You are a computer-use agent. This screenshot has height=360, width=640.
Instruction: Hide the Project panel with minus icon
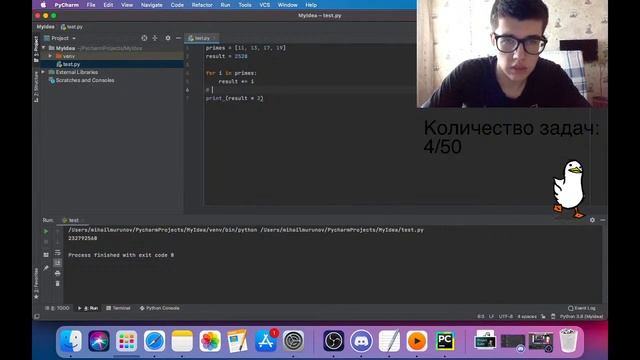click(178, 38)
